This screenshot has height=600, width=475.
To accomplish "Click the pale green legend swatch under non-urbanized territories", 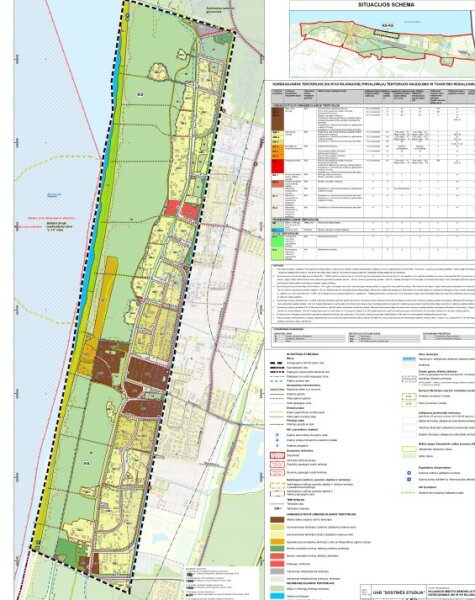I will [x=277, y=589].
